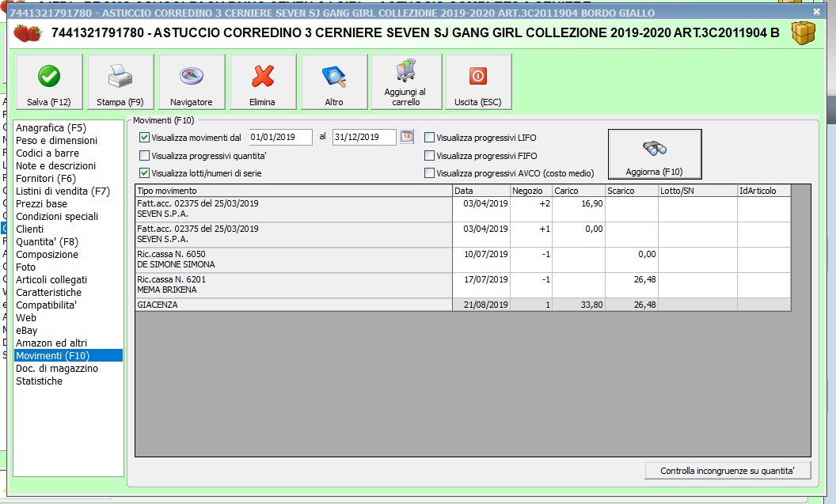Viewport: 836px width, 504px height.
Task: Click Controlla incongruenze su quantita' button
Action: click(728, 471)
